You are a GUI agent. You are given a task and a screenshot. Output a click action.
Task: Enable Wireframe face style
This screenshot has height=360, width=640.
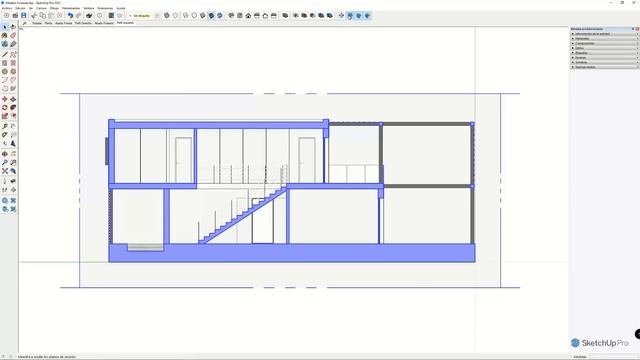[x=186, y=16]
